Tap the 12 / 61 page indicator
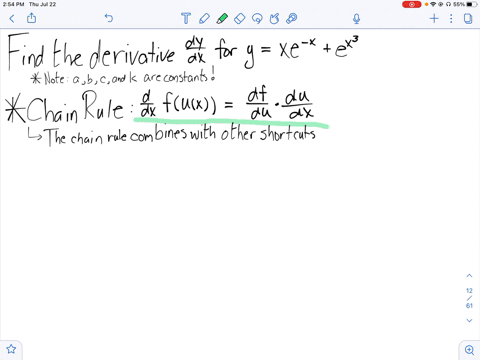 click(469, 298)
